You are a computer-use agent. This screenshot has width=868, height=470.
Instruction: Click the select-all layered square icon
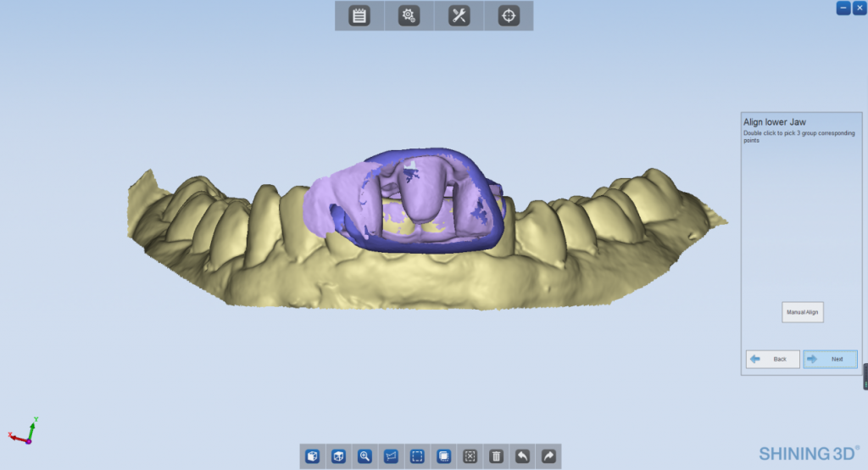pyautogui.click(x=443, y=456)
